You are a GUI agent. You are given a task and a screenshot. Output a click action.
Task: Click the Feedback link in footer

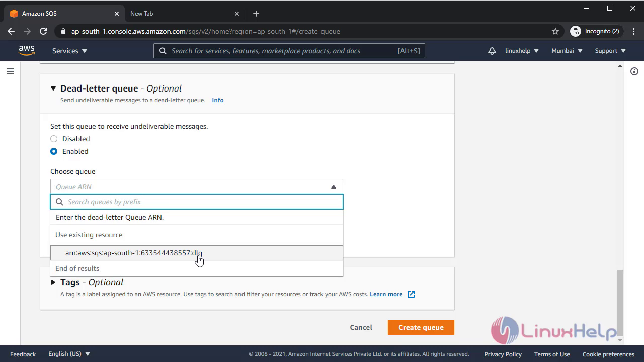[23, 354]
